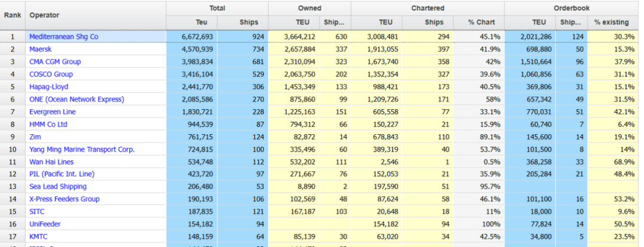This screenshot has width=644, height=247.
Task: Select the 58% chartered cell for ONE
Action: point(479,99)
